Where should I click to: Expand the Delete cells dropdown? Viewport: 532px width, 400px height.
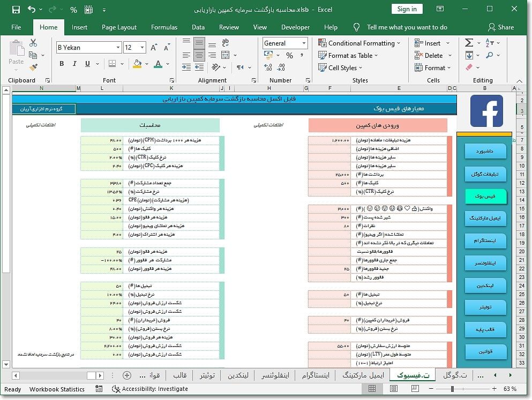(x=450, y=55)
